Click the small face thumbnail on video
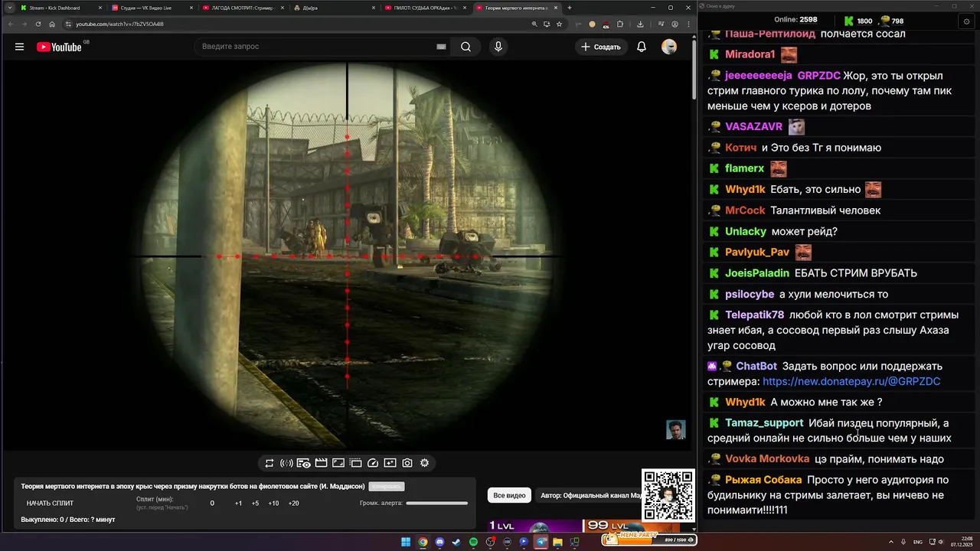The height and width of the screenshot is (551, 980). tap(675, 429)
